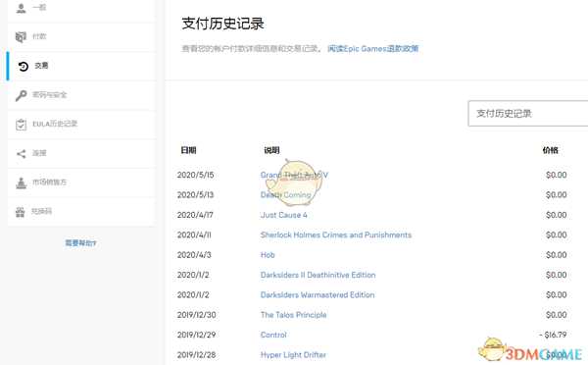Open Darksiders Warmastered Edition entry
Viewport: 588px width, 365px height.
[x=318, y=294]
